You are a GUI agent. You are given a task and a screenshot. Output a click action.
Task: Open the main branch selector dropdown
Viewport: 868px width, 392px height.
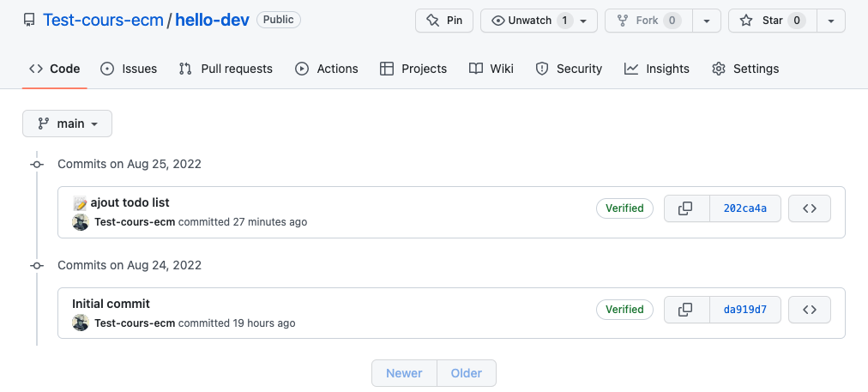(x=67, y=124)
